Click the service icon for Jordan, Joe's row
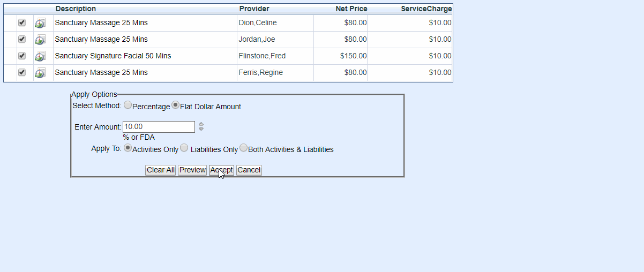This screenshot has height=272, width=644. (40, 40)
